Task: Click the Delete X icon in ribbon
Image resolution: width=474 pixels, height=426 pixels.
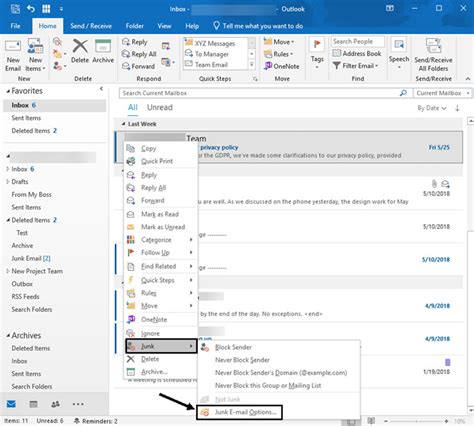Action: [80, 47]
